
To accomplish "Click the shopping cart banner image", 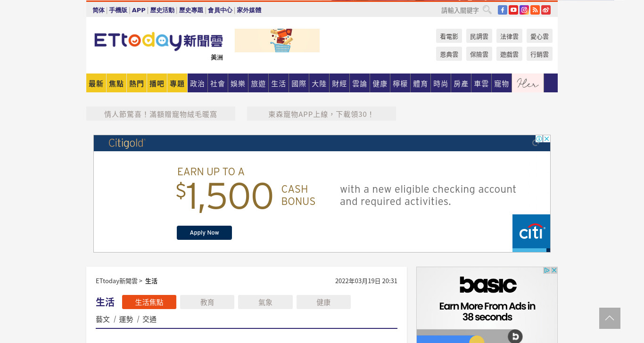I will (277, 41).
